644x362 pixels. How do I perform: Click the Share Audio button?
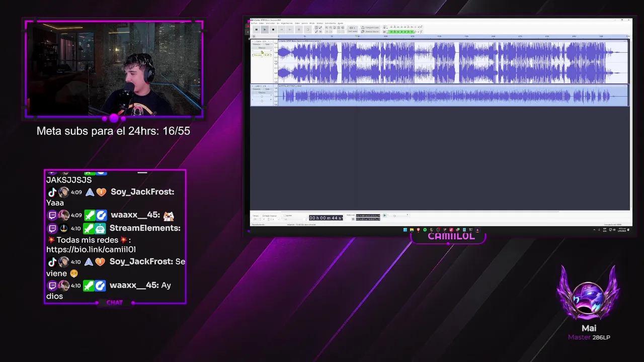coord(370,28)
